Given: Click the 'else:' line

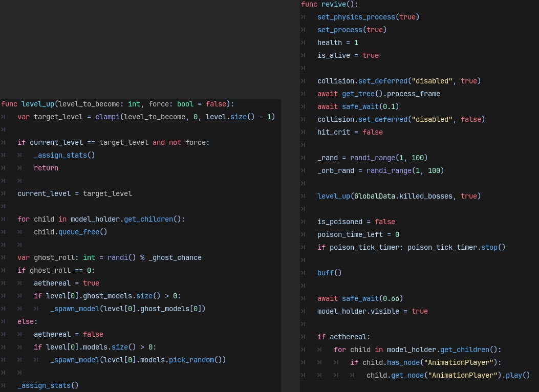Looking at the screenshot, I should tap(28, 321).
